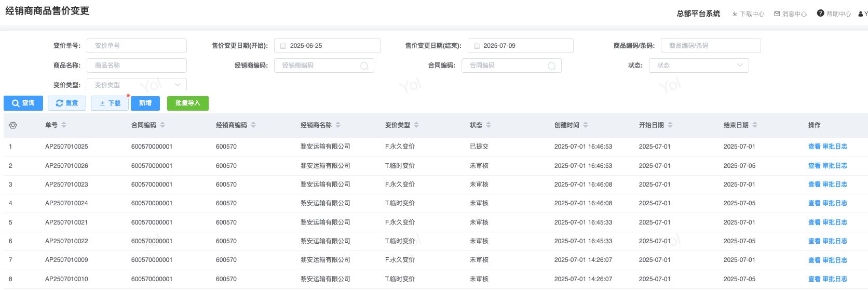Open 消息中心 in top navigation

click(790, 14)
